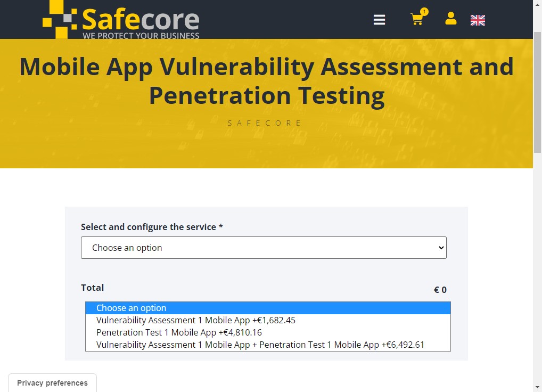This screenshot has width=542, height=392.
Task: Click the Mobile App Vulnerability Assessment page title
Action: [x=267, y=81]
